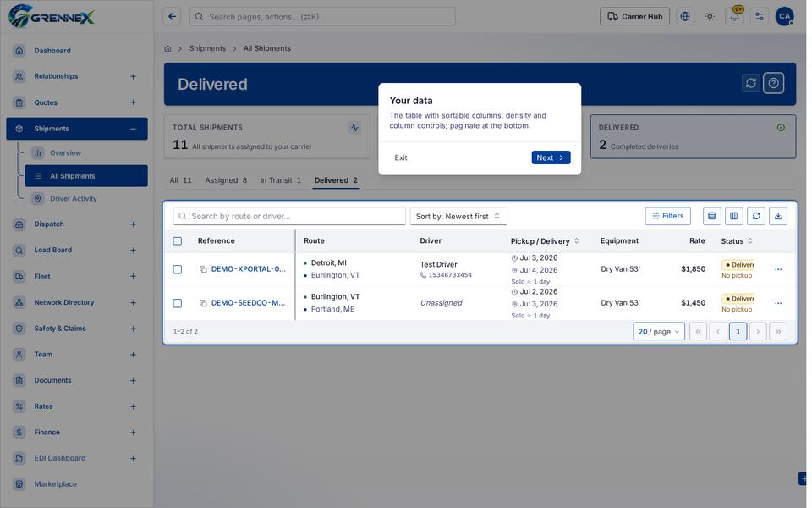Toggle light theme sun icon

(x=710, y=17)
